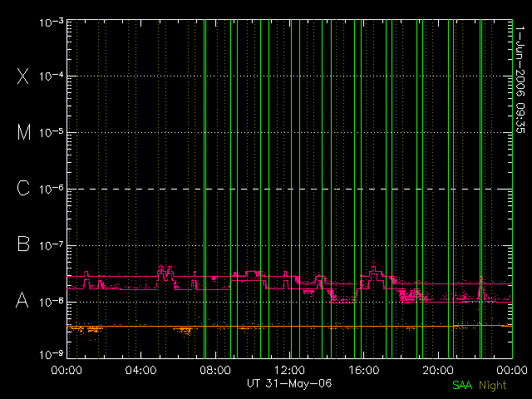Viewport: 532px width, 399px height.
Task: Click the 10⁻⁵ y-axis tick label
Action: click(52, 132)
